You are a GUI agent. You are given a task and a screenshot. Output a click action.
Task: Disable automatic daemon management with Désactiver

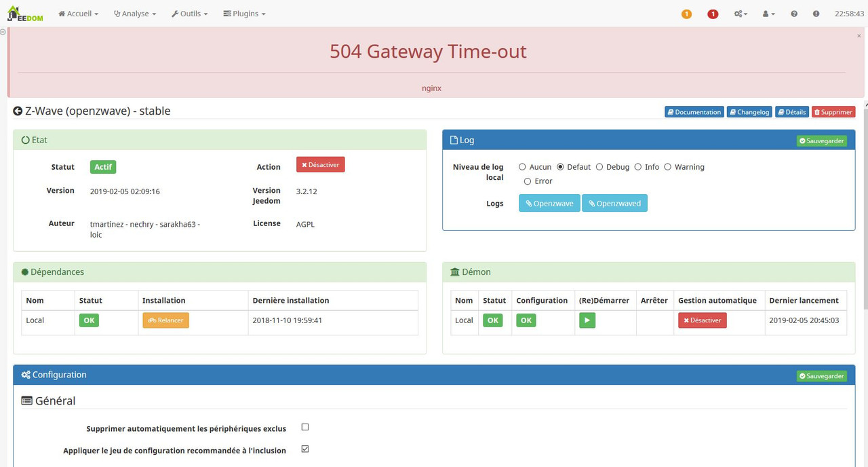(702, 320)
